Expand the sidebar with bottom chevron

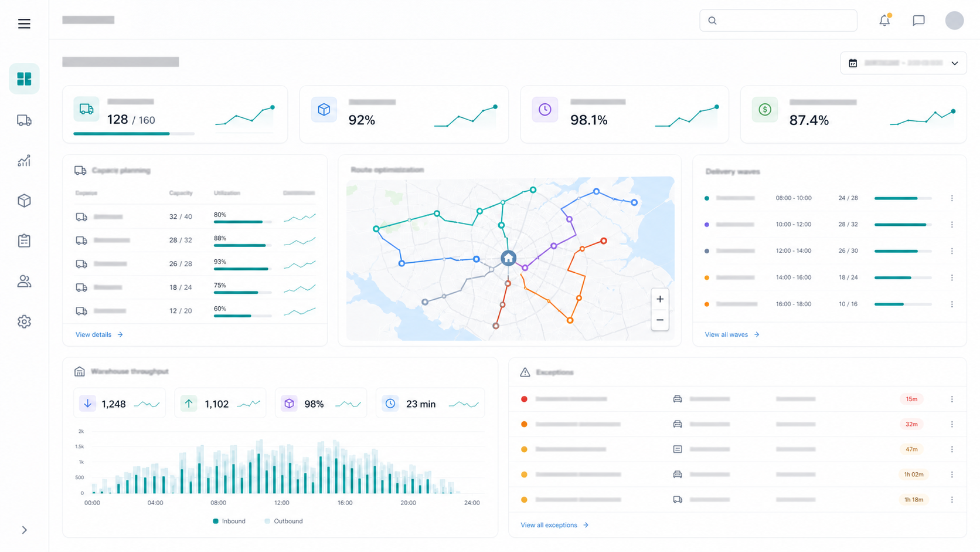tap(24, 530)
